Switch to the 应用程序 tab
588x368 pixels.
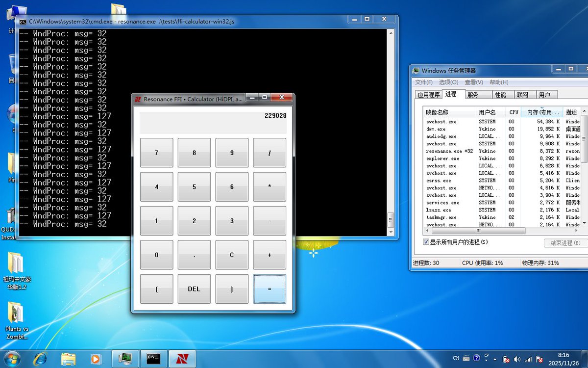click(428, 95)
